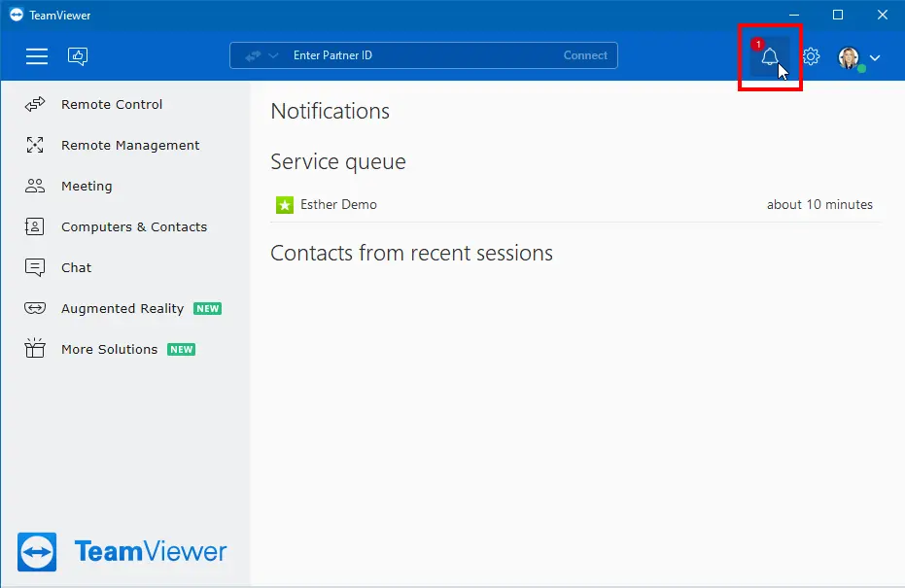
Task: Click the Augmented Reality headset icon
Action: coord(35,308)
